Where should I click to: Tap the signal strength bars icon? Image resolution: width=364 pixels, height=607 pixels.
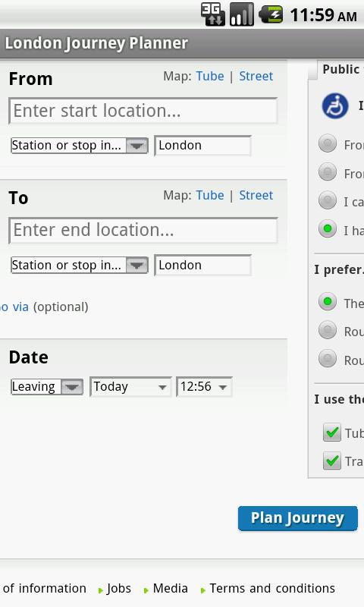[242, 14]
